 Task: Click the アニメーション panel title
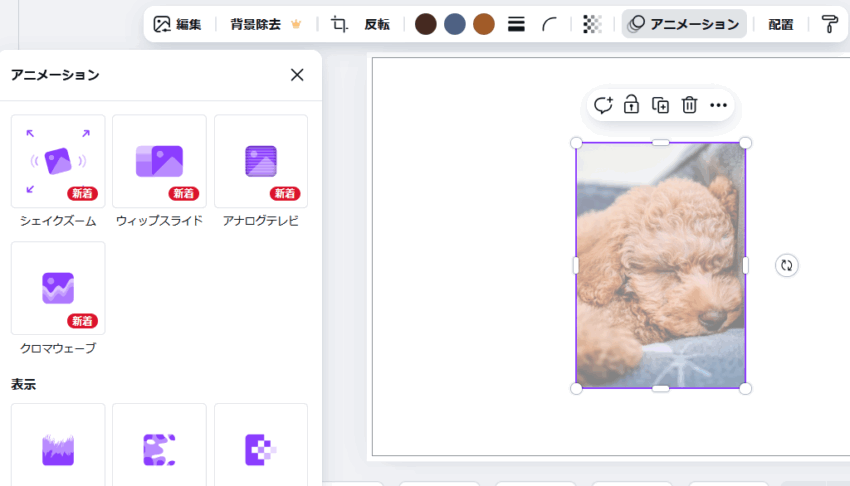click(x=55, y=75)
